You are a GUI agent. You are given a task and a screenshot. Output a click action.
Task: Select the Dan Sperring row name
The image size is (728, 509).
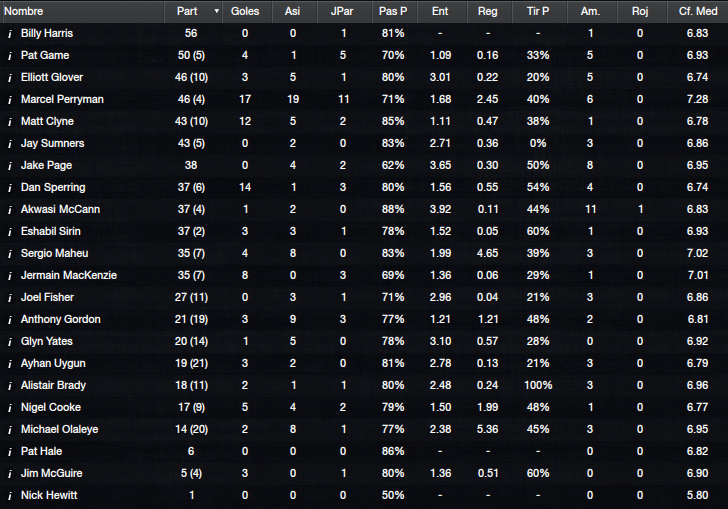[x=53, y=188]
